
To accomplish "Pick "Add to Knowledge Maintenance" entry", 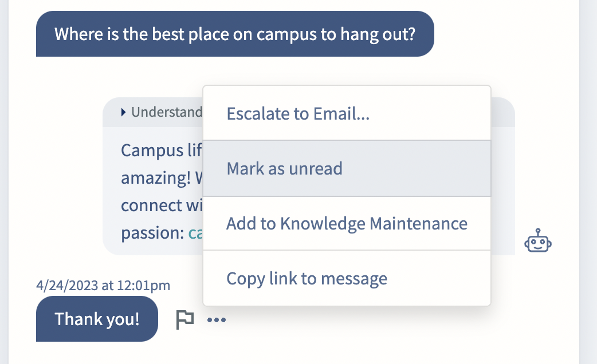I will 347,224.
